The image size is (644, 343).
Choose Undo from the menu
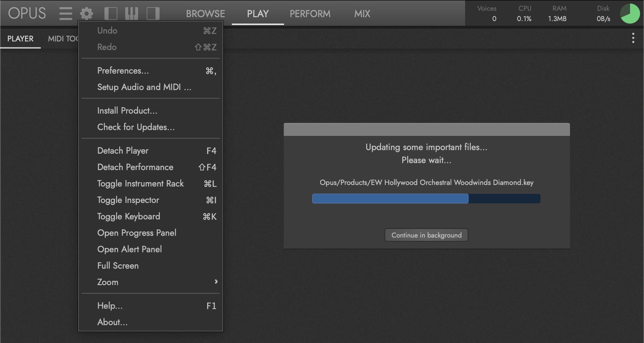point(151,31)
